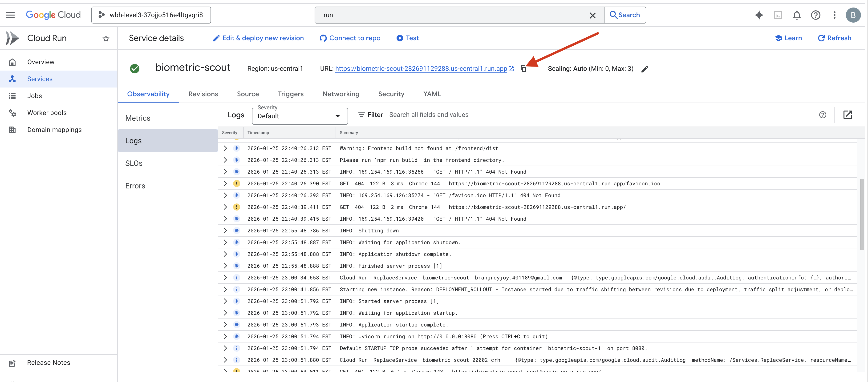Expand the DEPLOYMENT_ROLLOUT log entry
Image resolution: width=868 pixels, height=382 pixels.
point(225,290)
